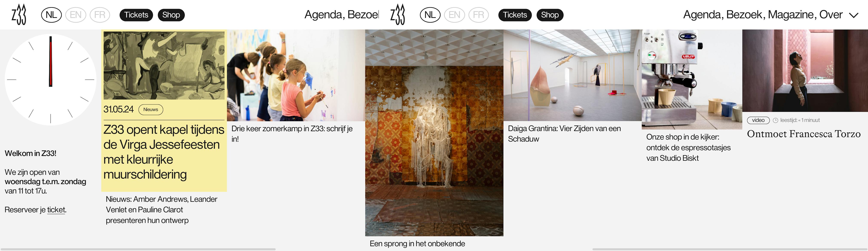Open the espresso machine shop image

coord(692,79)
